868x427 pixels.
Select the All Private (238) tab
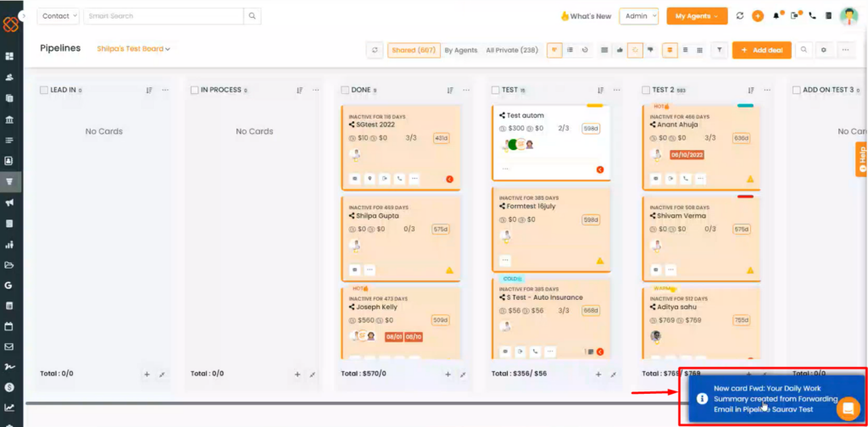512,50
